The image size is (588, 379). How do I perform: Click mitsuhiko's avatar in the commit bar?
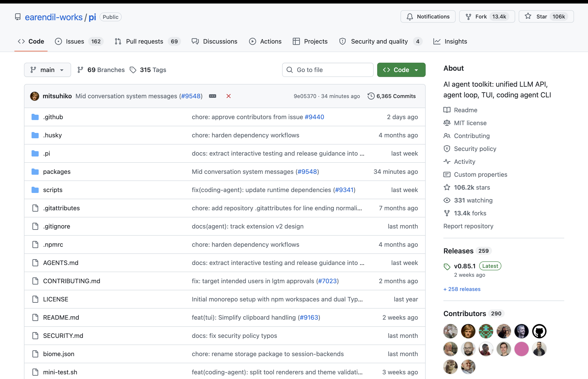coord(34,96)
